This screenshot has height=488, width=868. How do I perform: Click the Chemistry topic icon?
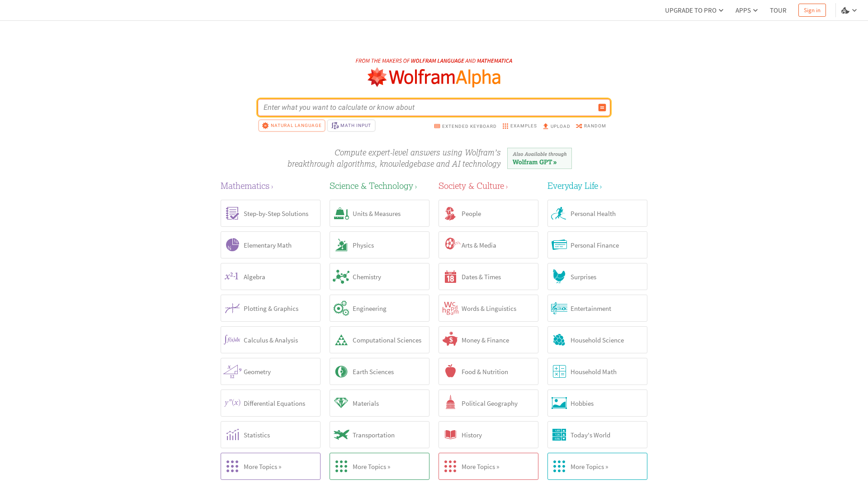tap(341, 277)
